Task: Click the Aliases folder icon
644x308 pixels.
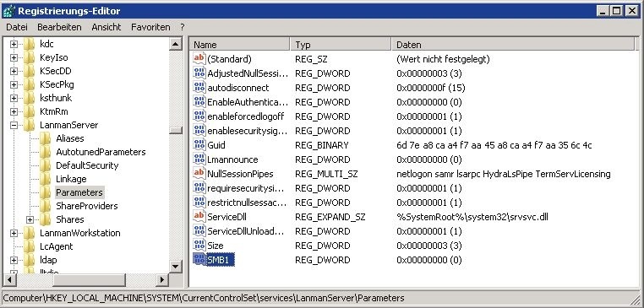Action: tap(45, 138)
